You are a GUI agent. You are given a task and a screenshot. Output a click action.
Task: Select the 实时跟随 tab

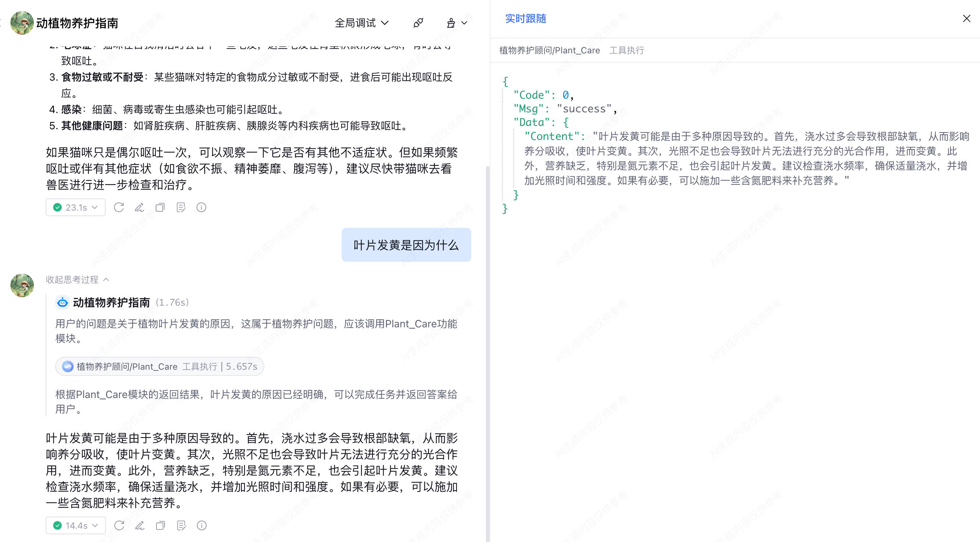[x=525, y=18]
